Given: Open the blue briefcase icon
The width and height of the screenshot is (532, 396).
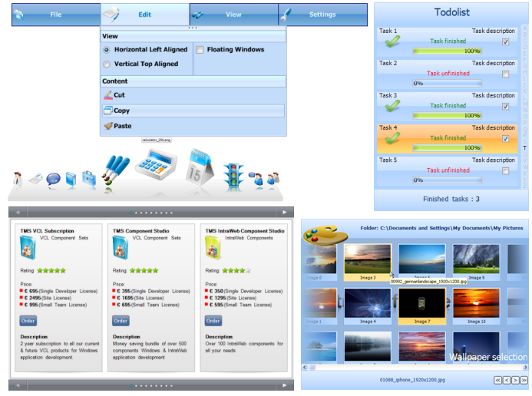Looking at the screenshot, I should pos(88,179).
